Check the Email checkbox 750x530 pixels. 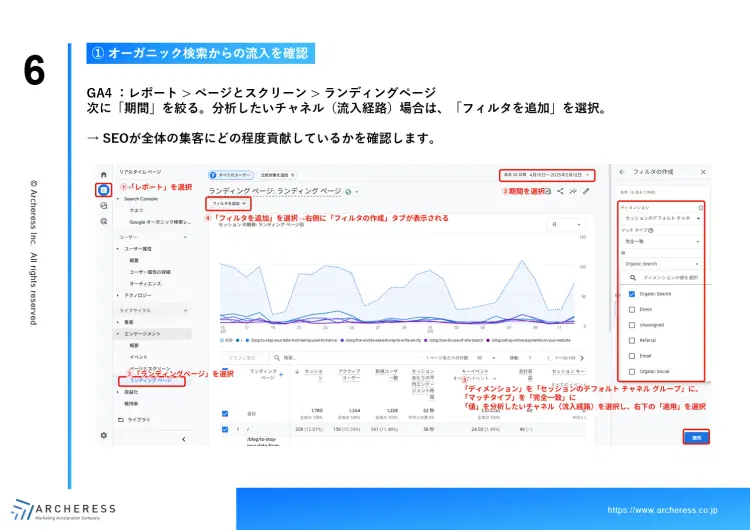(x=632, y=356)
